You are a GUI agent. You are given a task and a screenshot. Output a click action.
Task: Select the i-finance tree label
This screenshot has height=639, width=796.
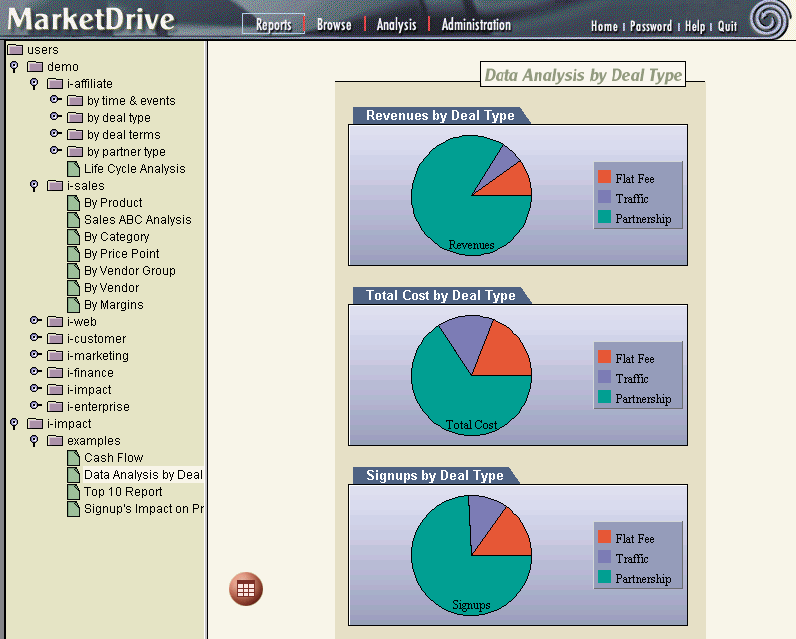pyautogui.click(x=90, y=373)
